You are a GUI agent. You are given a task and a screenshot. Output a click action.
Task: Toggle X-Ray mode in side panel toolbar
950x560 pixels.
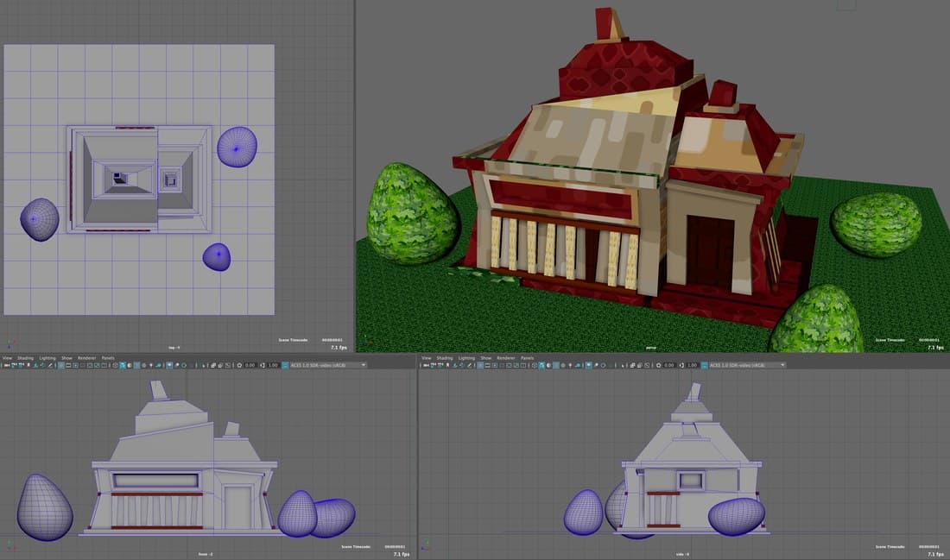[x=632, y=365]
